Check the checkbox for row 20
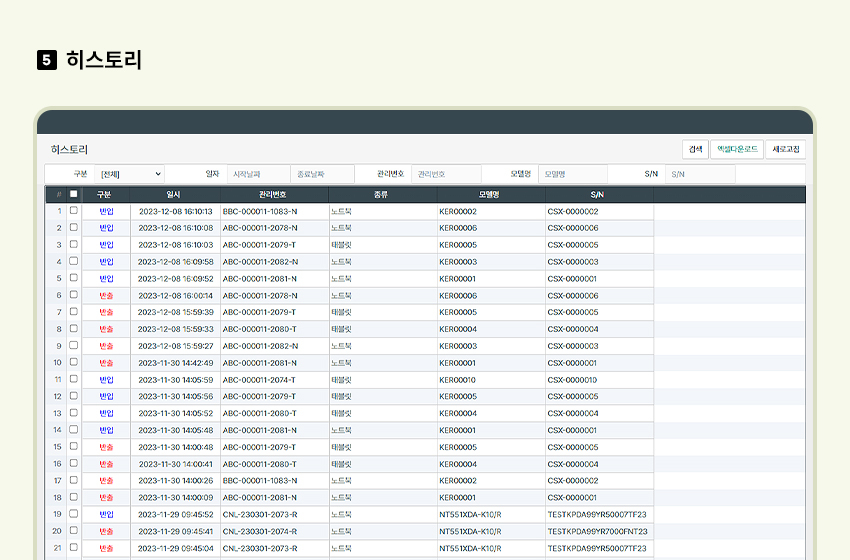Screen dimensions: 850x560 [74, 530]
